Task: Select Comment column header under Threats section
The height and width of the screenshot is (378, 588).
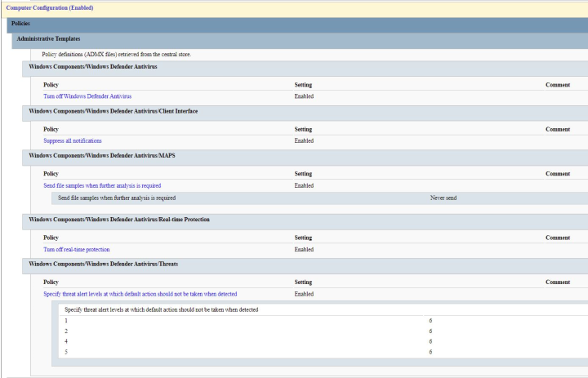Action: click(x=558, y=282)
